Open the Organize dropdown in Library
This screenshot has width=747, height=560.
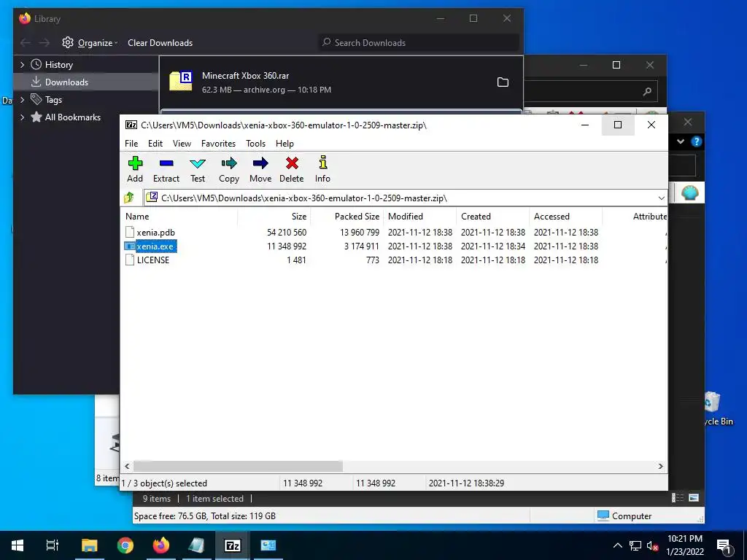[90, 43]
